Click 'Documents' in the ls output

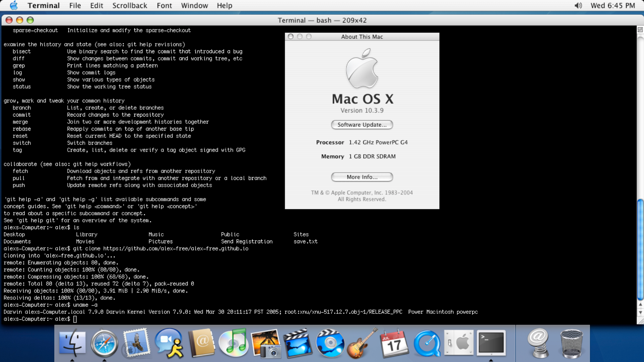click(x=17, y=241)
